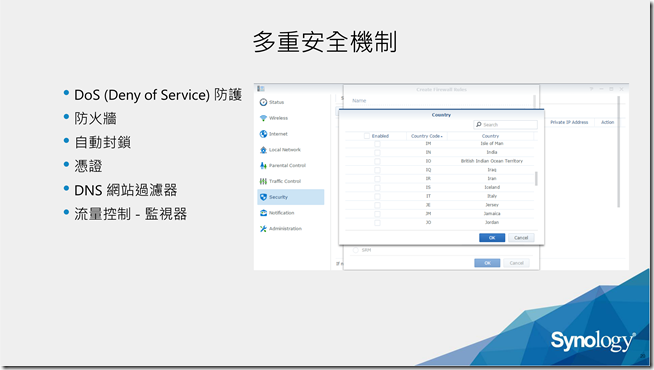Click the 'IR' country code cell
Screen dimensions: 654x370
[428, 179]
